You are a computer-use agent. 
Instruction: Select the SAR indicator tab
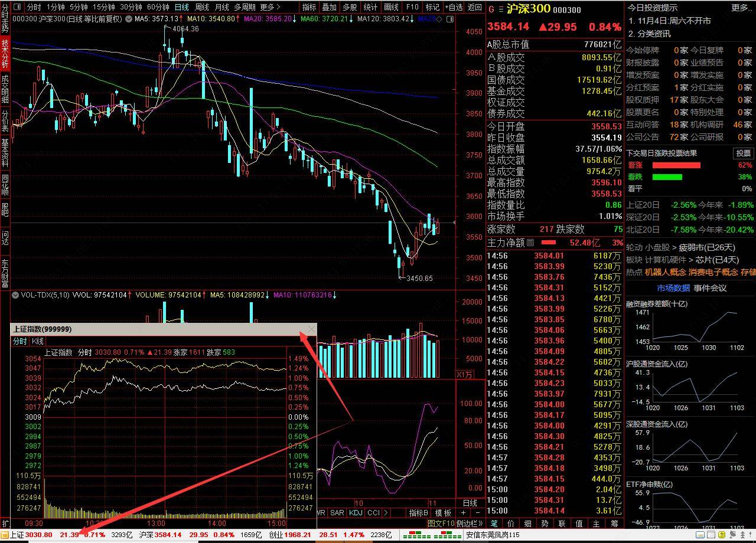pyautogui.click(x=337, y=513)
